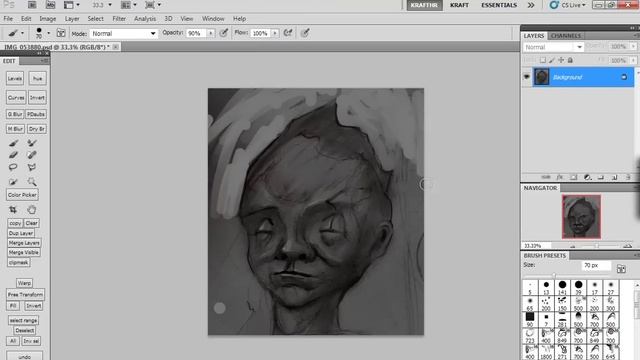Select the Hand tool icon
This screenshot has width=640, height=360.
tap(32, 210)
